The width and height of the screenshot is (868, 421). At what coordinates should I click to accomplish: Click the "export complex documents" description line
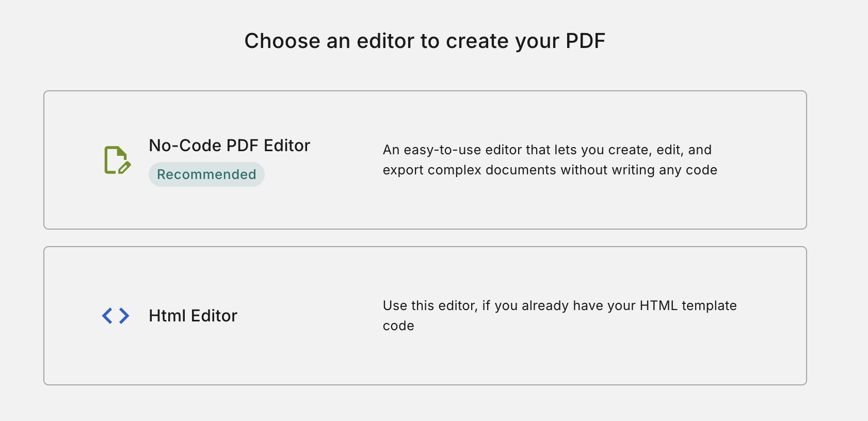click(550, 170)
